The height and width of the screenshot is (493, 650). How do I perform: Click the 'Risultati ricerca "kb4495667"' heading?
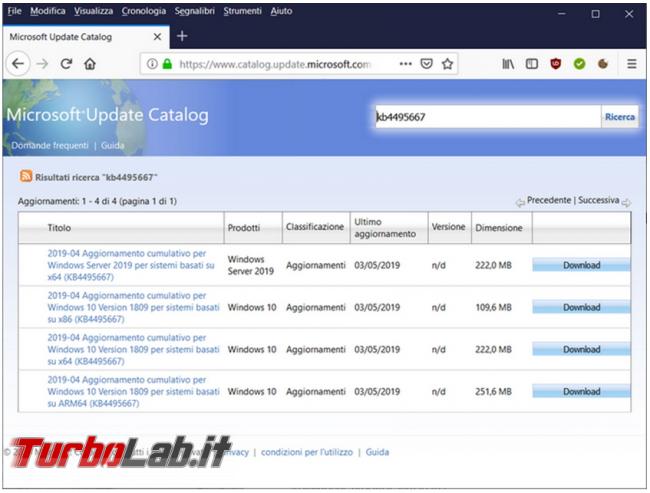pyautogui.click(x=96, y=177)
